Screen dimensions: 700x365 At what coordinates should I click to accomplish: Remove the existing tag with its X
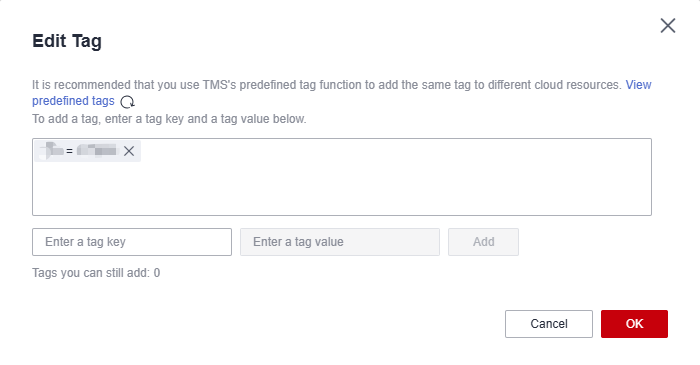[129, 151]
